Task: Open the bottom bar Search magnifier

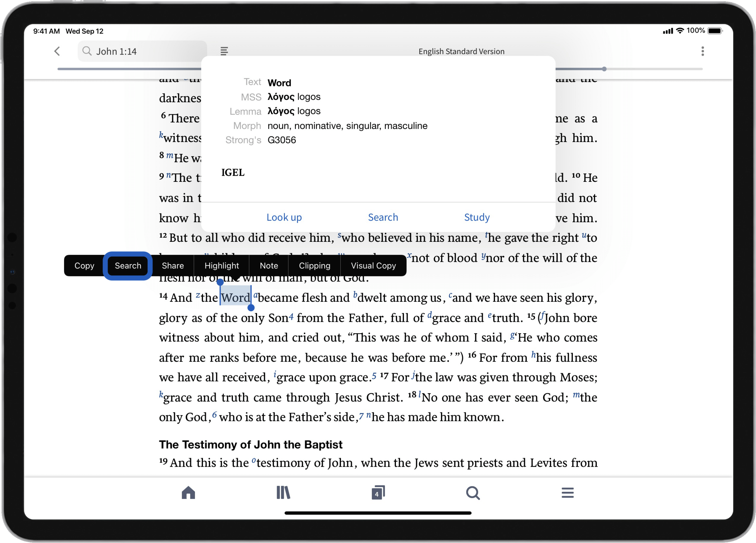Action: 473,493
